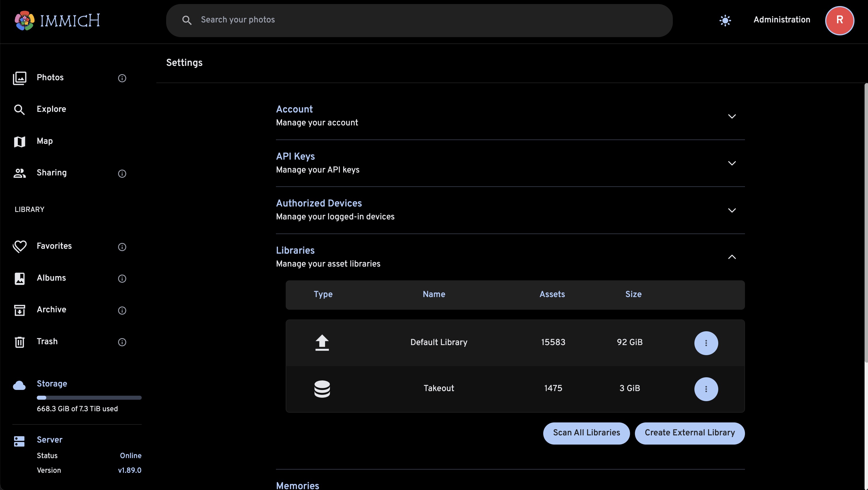868x490 pixels.
Task: Click the database icon for Takeout library
Action: (x=322, y=389)
